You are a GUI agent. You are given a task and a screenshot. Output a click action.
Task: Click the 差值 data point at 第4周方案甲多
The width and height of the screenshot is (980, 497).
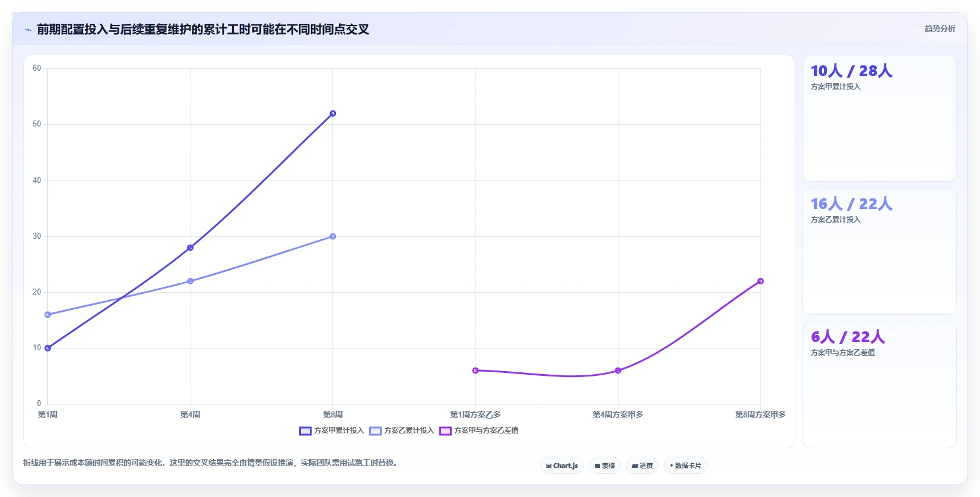(618, 371)
